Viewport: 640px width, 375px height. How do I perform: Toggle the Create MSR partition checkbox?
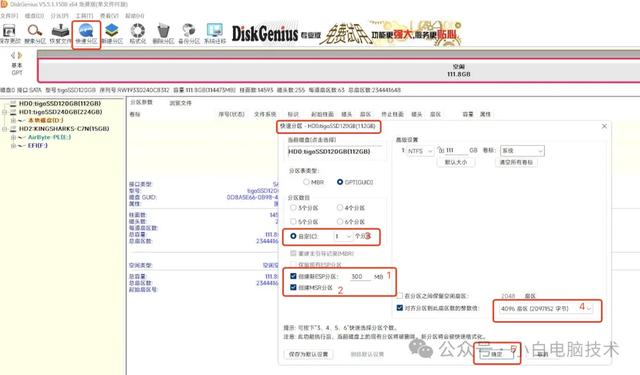(293, 287)
